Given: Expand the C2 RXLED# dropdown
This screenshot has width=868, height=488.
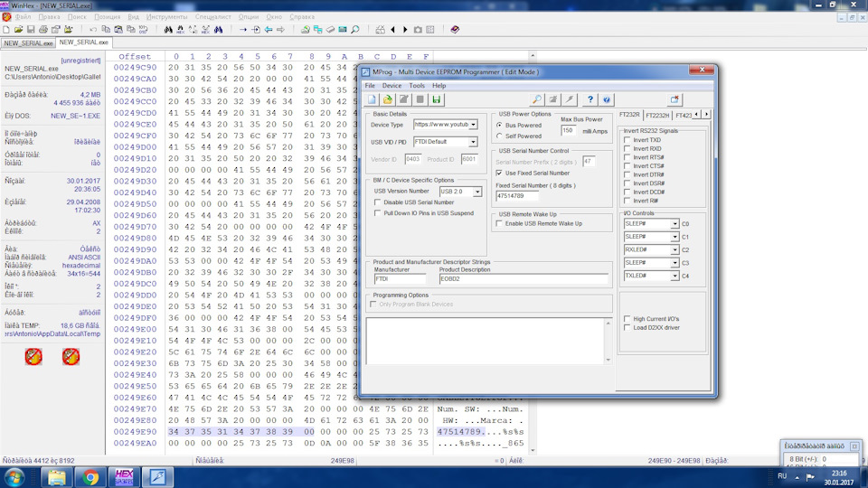Looking at the screenshot, I should (675, 249).
